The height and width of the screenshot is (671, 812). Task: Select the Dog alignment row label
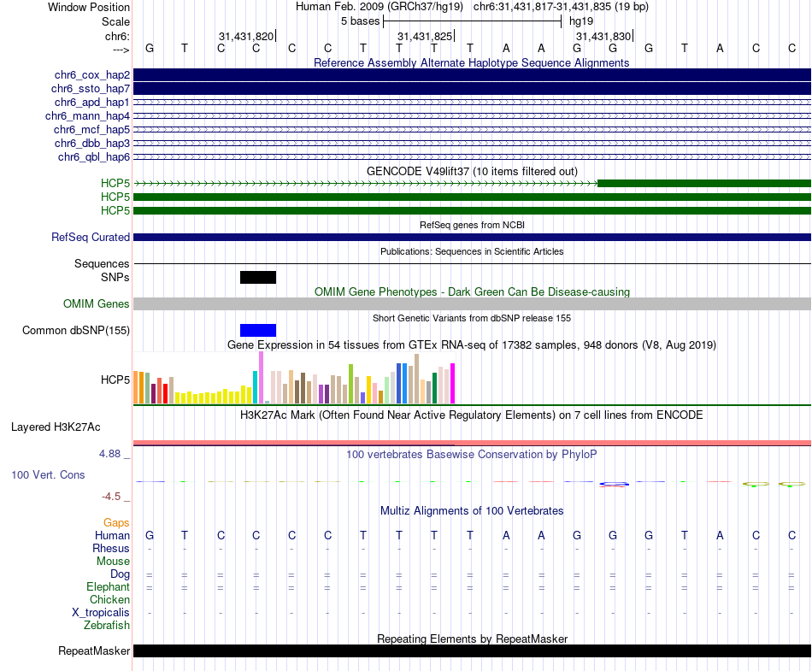[x=121, y=574]
